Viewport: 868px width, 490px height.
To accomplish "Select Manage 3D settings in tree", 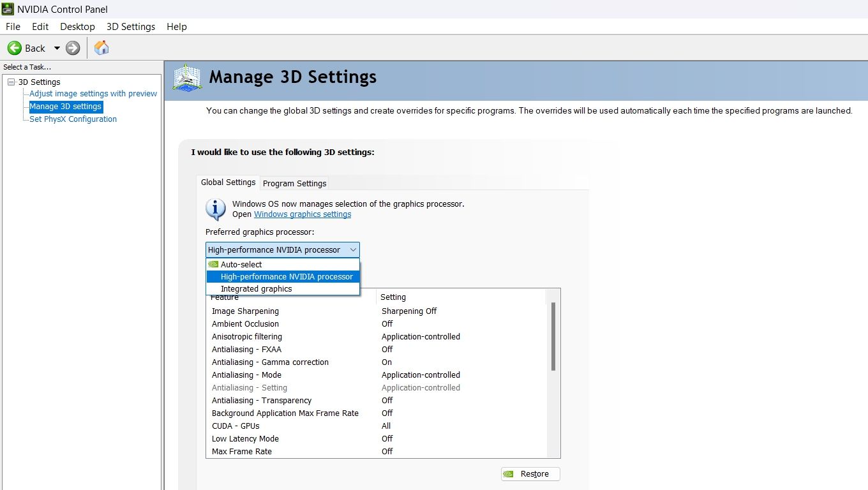I will coord(66,107).
